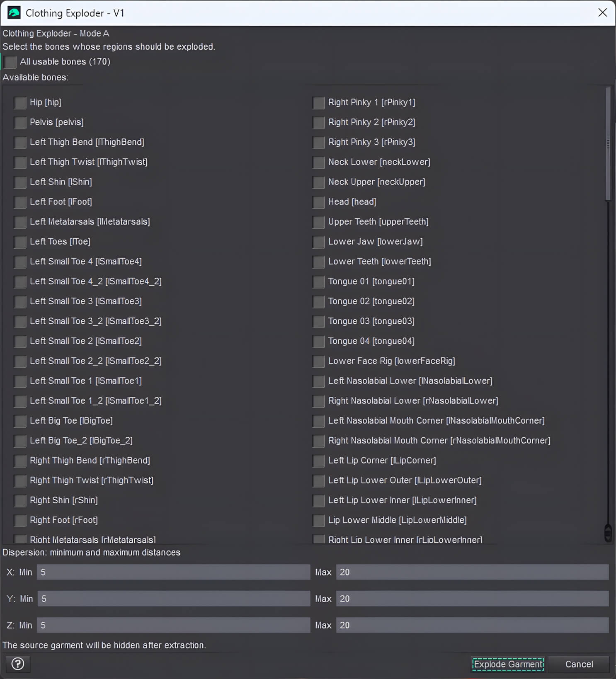Image resolution: width=616 pixels, height=679 pixels.
Task: Check the Left Big Toe [lBigToe] bone
Action: (20, 421)
